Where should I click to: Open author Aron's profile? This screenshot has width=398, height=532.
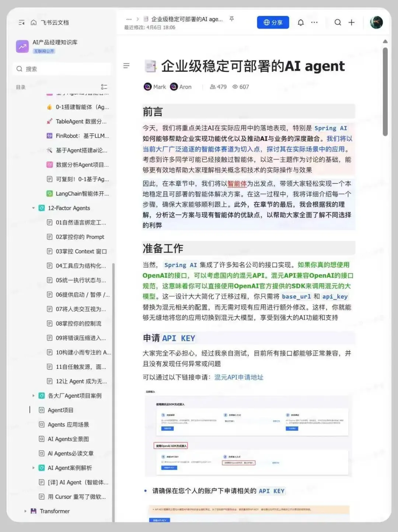pos(181,87)
